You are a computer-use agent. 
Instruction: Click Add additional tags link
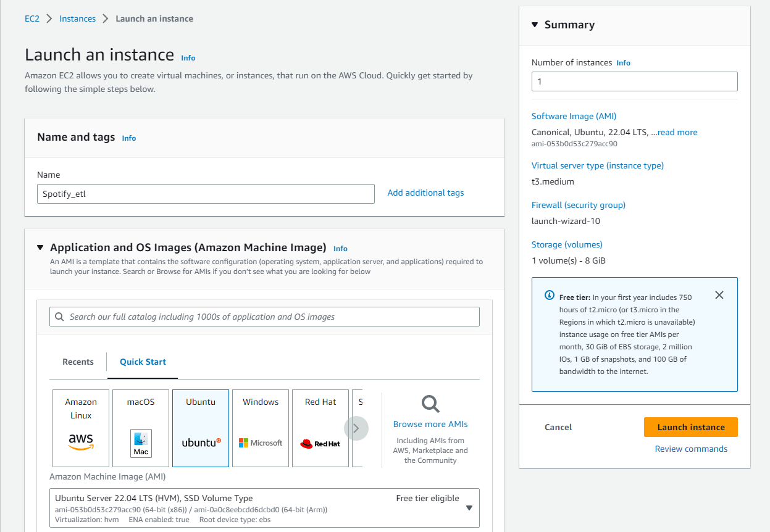point(425,193)
